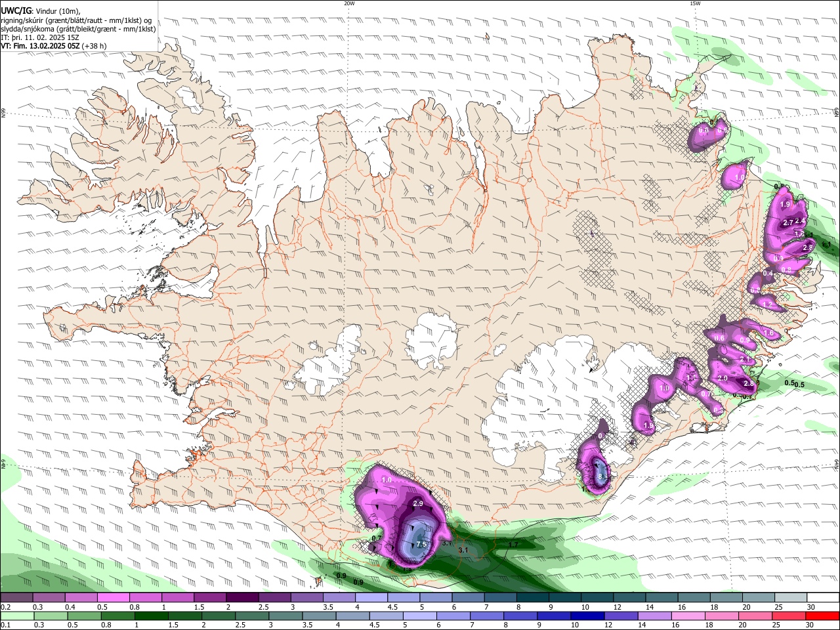This screenshot has width=840, height=630.
Task: Pick the dusty purple 0.2 snow legend swatch
Action: tap(16, 598)
